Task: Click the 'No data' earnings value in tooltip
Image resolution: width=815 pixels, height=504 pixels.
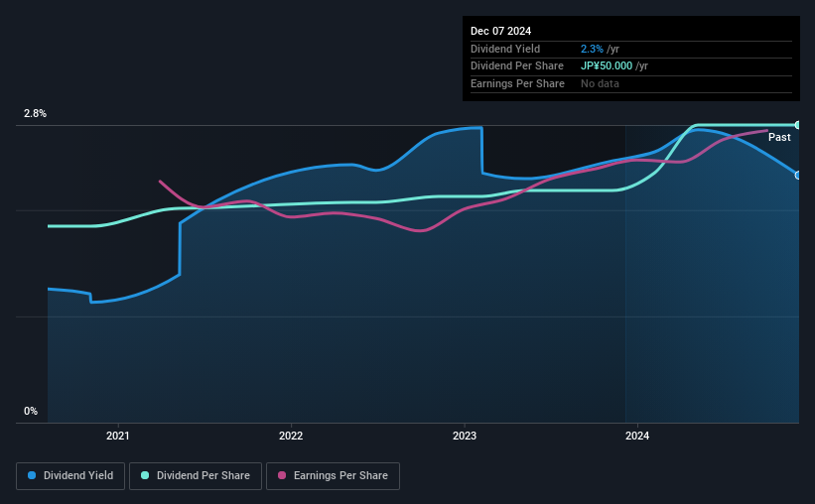Action: 600,83
